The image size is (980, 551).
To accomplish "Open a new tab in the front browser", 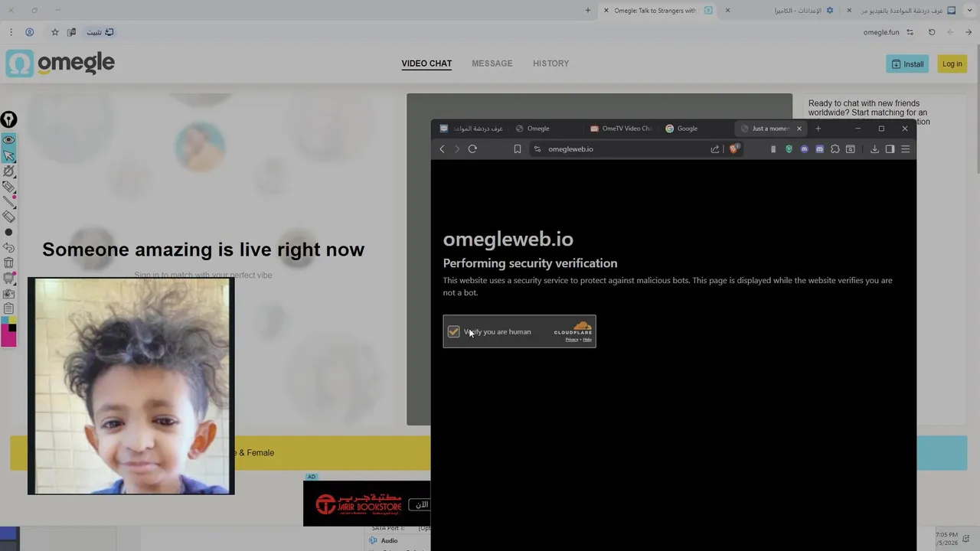I will tap(818, 129).
